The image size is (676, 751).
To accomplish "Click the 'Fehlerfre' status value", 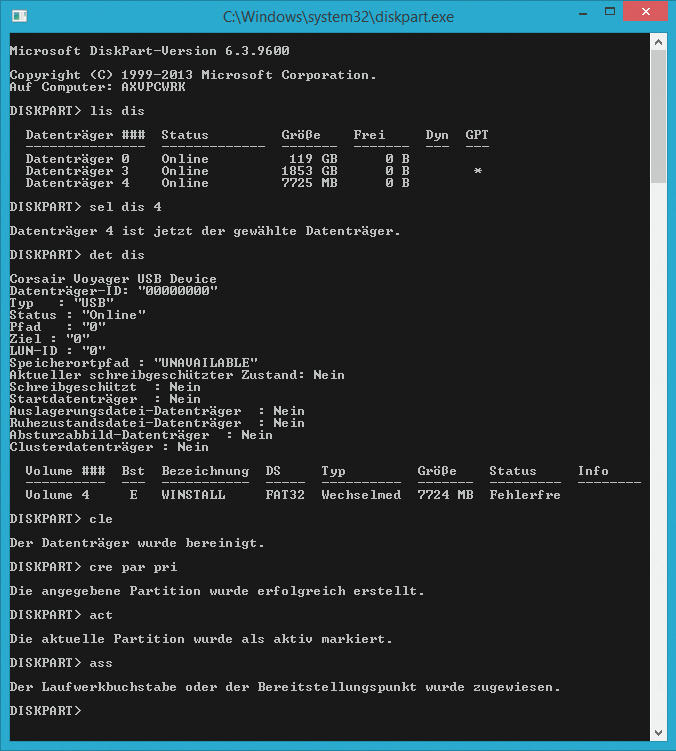I will [525, 495].
